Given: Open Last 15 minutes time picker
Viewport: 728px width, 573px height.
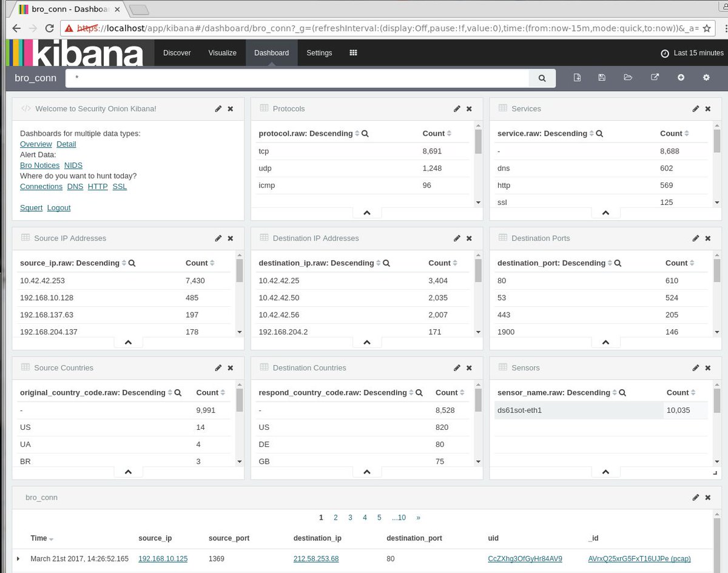Looking at the screenshot, I should [692, 53].
